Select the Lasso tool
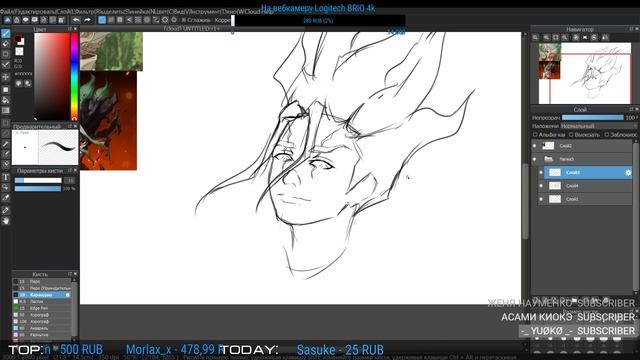The width and height of the screenshot is (640, 360). (6, 133)
